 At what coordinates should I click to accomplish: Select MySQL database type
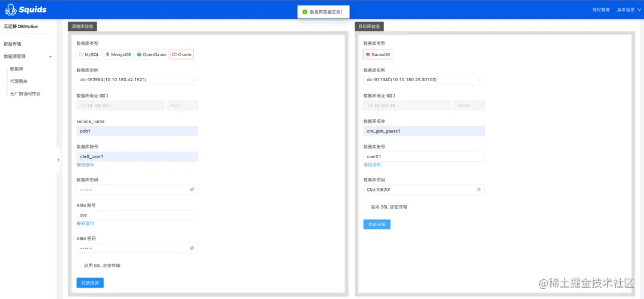point(89,54)
